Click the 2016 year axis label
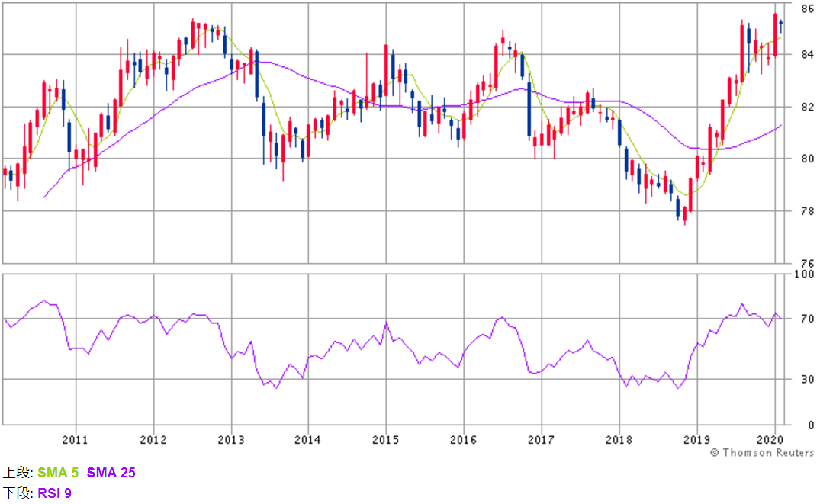Viewport: 820px width, 504px height. pos(463,440)
